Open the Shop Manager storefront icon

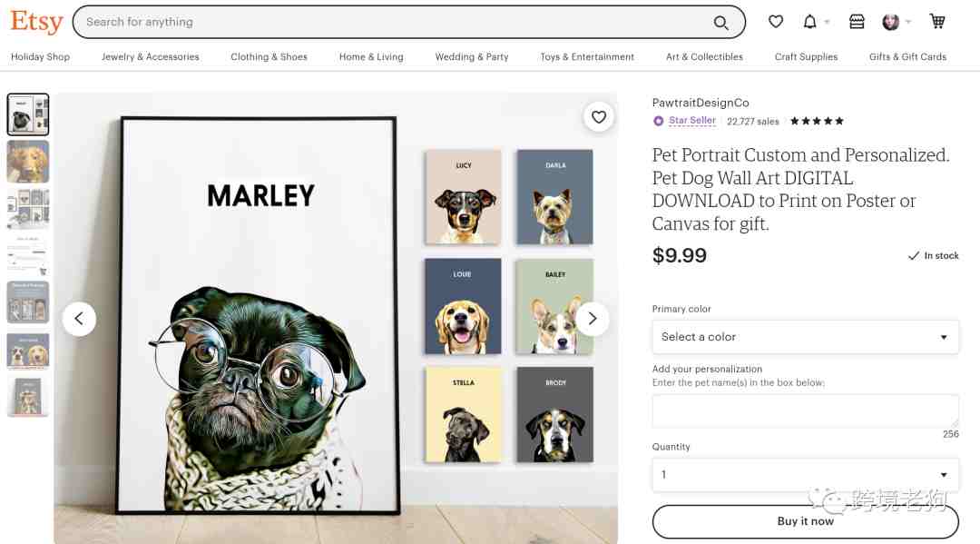(857, 22)
